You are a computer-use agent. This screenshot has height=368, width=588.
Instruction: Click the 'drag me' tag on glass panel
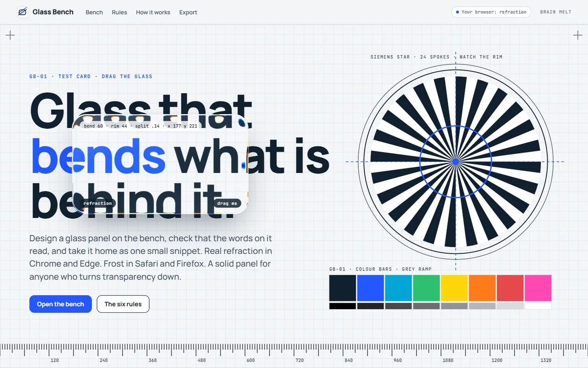227,203
